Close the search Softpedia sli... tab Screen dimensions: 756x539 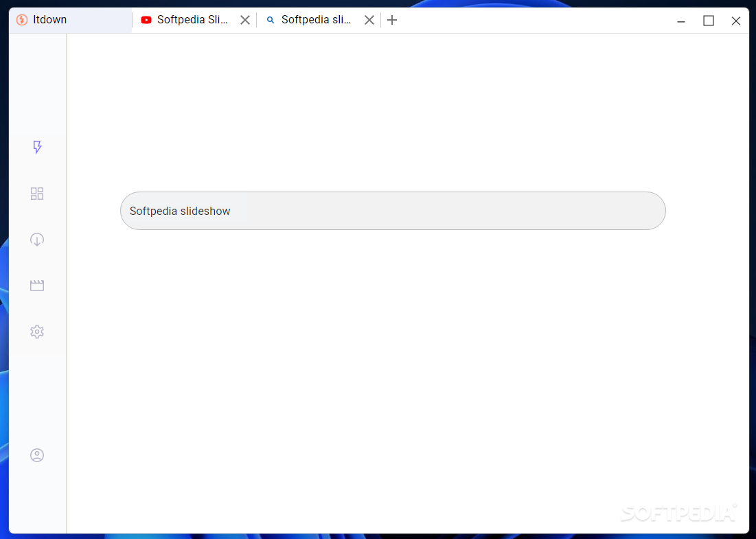[x=369, y=20]
